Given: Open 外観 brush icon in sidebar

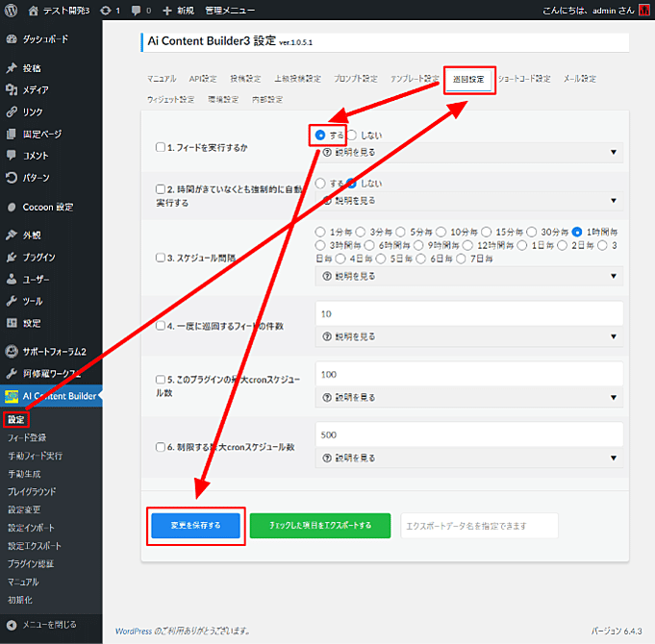Looking at the screenshot, I should pyautogui.click(x=12, y=235).
